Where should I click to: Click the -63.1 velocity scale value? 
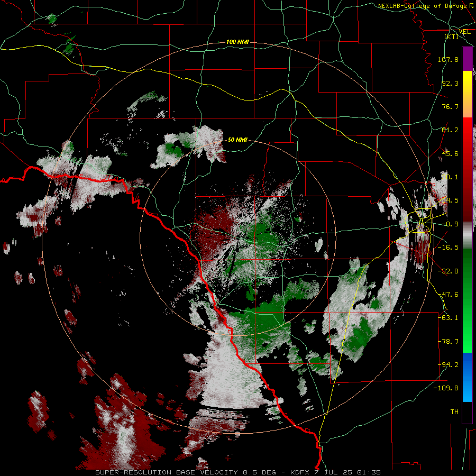tap(448, 318)
